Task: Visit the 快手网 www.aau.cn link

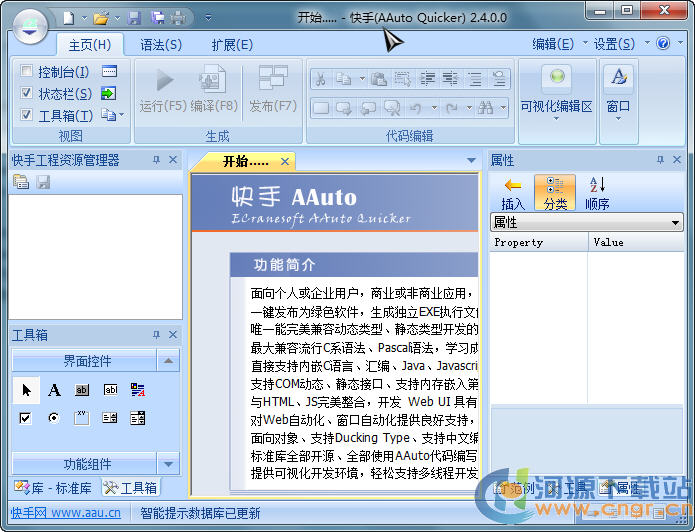Action: [x=66, y=513]
